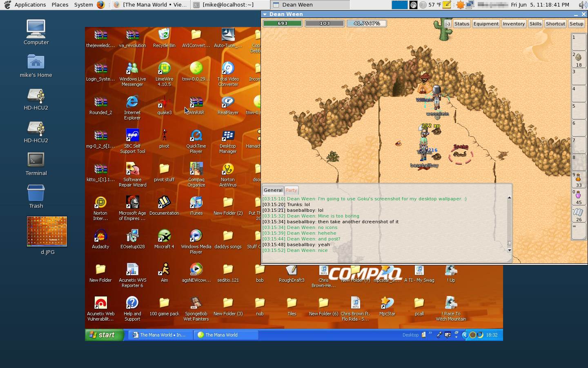Talk to the red-hat NPC by the cave

[425, 83]
